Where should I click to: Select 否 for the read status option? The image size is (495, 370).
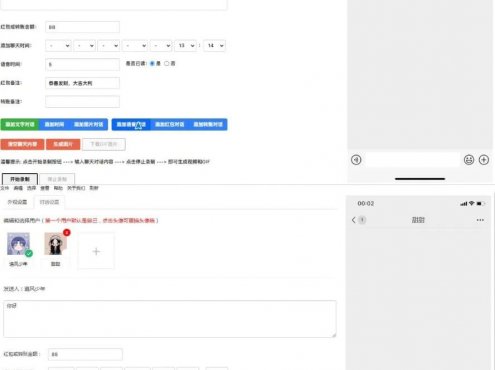166,63
